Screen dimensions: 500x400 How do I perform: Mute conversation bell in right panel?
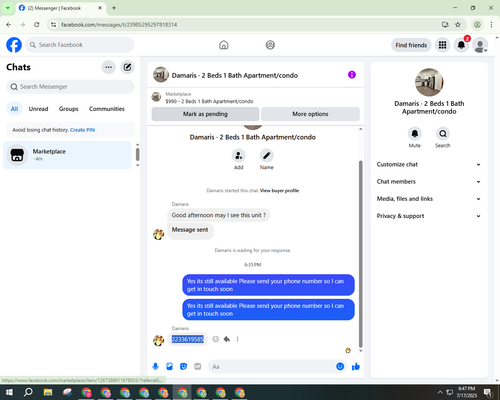click(x=415, y=134)
